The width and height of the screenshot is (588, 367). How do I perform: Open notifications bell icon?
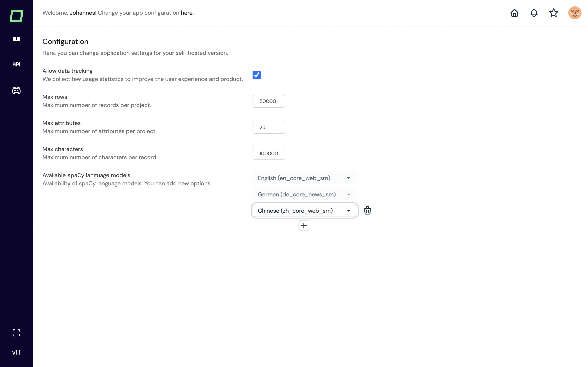point(534,13)
